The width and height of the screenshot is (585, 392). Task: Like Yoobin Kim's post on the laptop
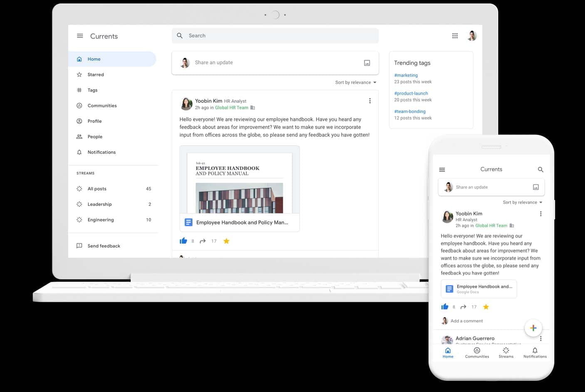183,241
